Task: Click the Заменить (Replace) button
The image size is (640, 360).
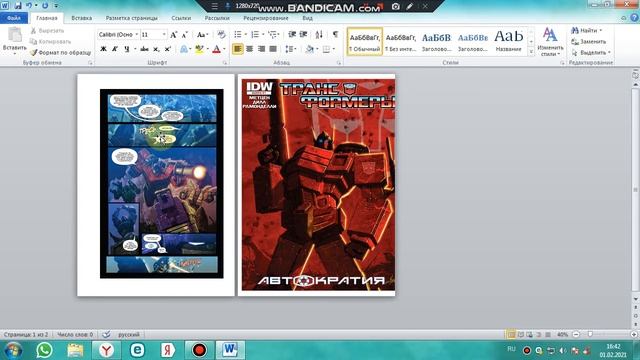Action: pos(588,42)
